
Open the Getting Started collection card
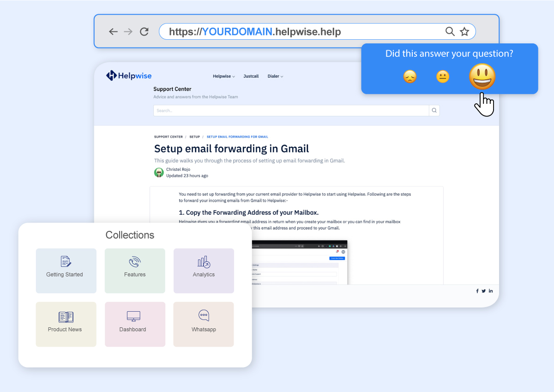(x=66, y=271)
